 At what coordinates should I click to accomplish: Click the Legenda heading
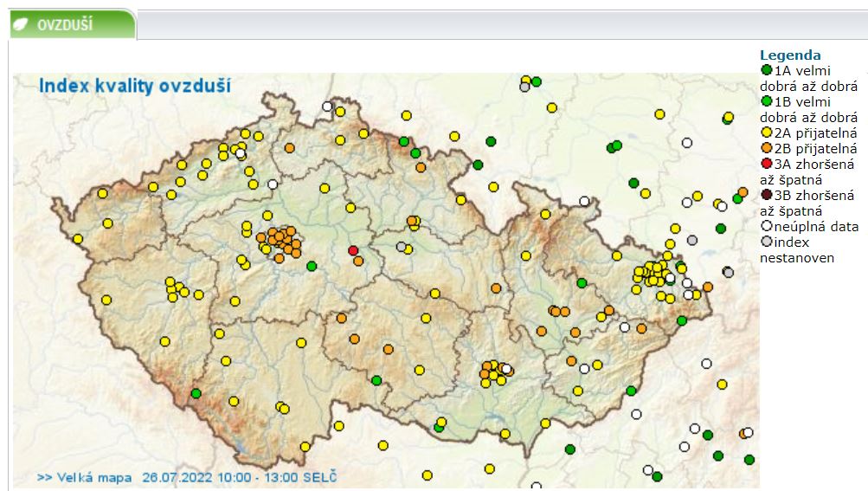click(x=790, y=55)
